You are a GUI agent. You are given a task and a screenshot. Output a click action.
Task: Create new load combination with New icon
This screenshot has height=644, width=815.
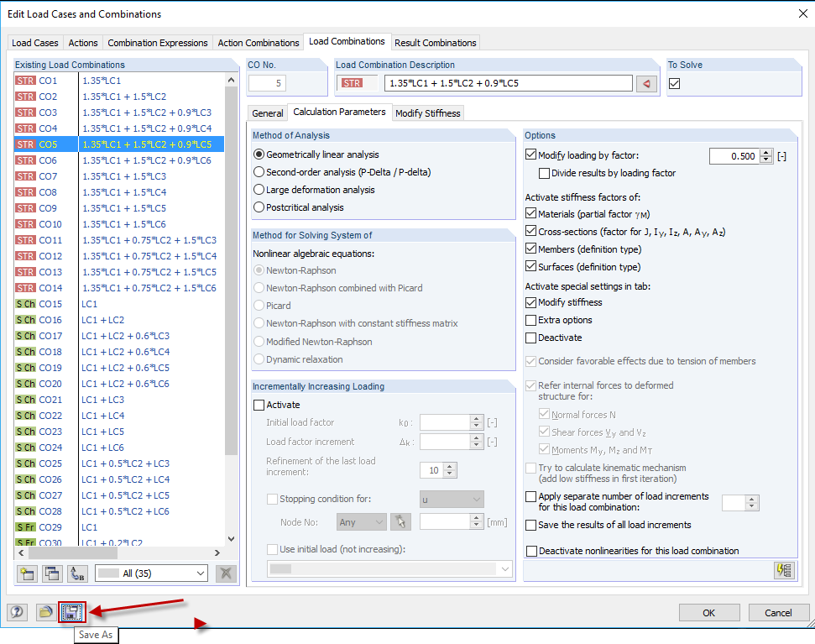[x=28, y=573]
